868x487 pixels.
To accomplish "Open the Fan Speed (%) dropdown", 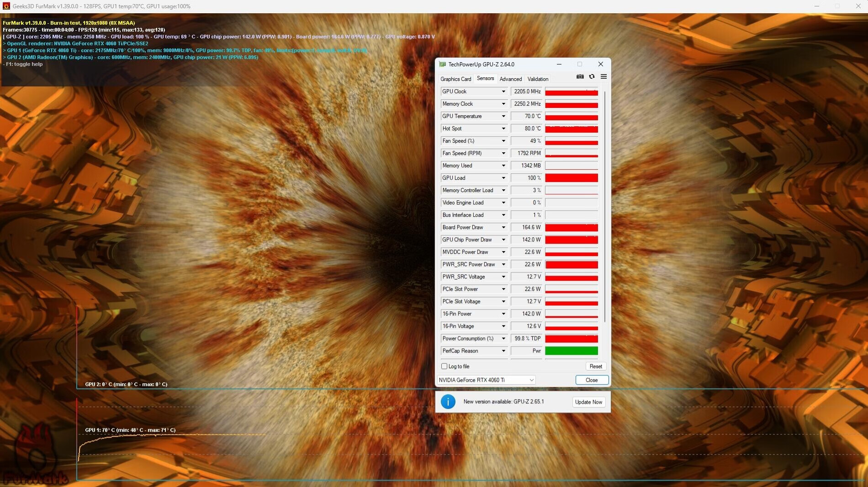I will click(x=503, y=141).
